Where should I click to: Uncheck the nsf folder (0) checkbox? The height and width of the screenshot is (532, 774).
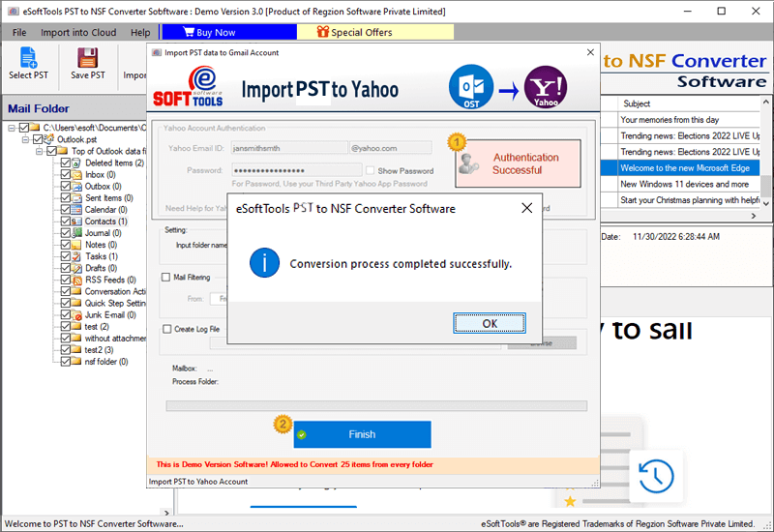coord(65,362)
